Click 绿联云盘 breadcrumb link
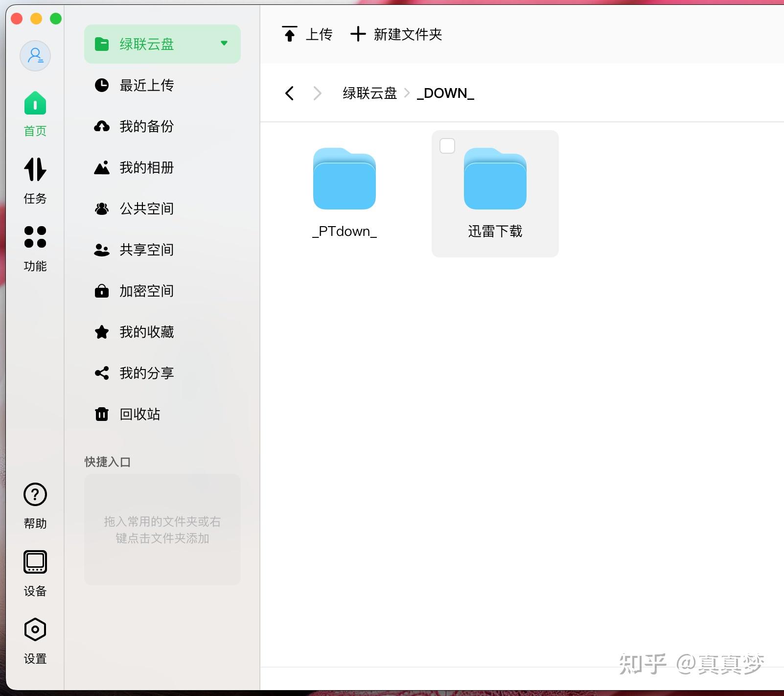 (370, 93)
